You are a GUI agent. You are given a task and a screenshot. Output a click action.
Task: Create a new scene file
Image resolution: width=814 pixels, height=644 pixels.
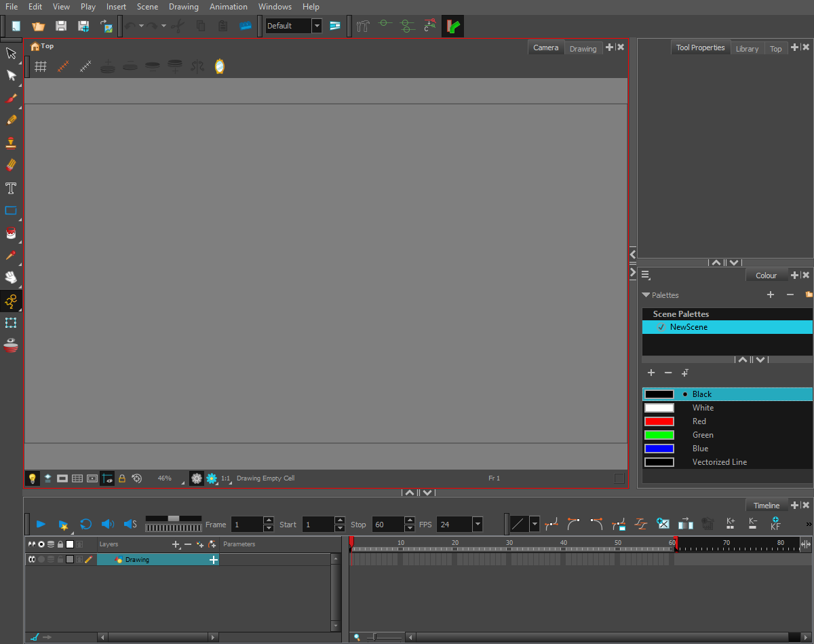(16, 26)
